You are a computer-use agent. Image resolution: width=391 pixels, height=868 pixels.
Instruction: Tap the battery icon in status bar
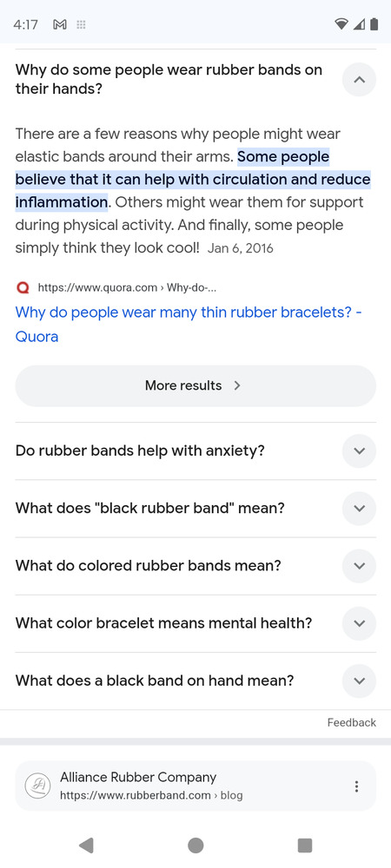click(374, 23)
